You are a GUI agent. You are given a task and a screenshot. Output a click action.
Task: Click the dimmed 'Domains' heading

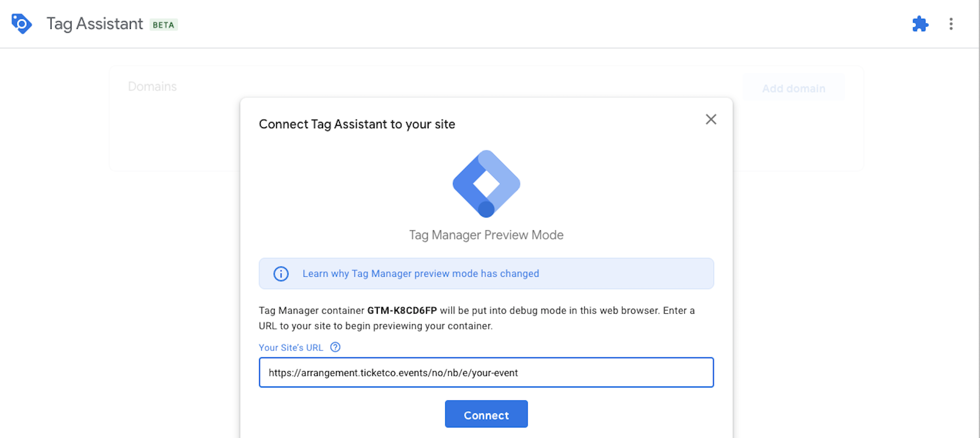152,86
